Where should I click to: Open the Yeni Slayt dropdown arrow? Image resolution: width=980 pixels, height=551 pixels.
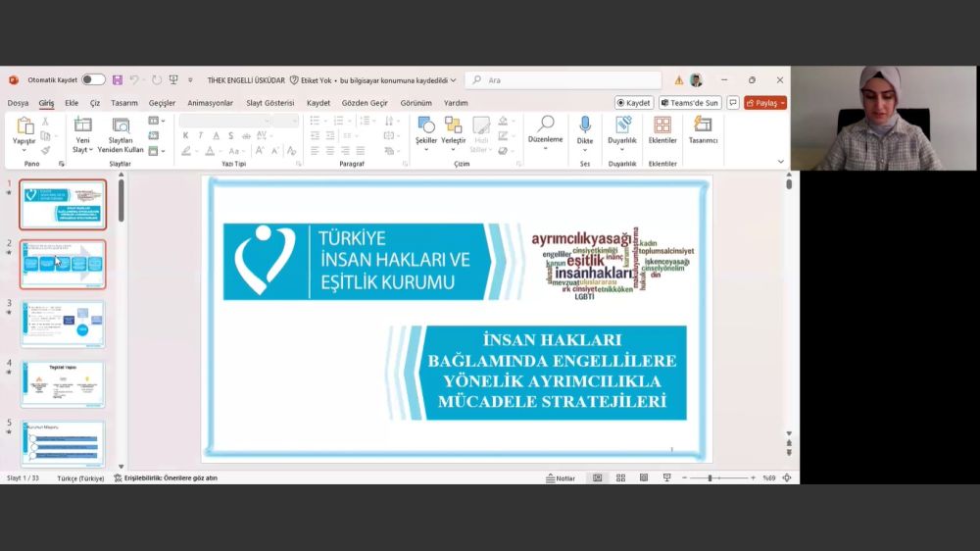click(90, 150)
